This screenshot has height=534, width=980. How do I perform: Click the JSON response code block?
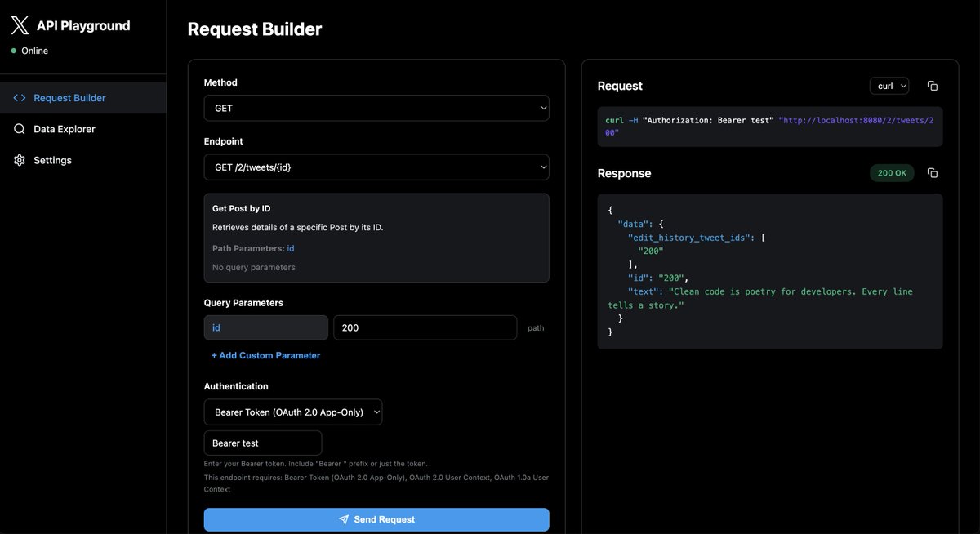[770, 272]
